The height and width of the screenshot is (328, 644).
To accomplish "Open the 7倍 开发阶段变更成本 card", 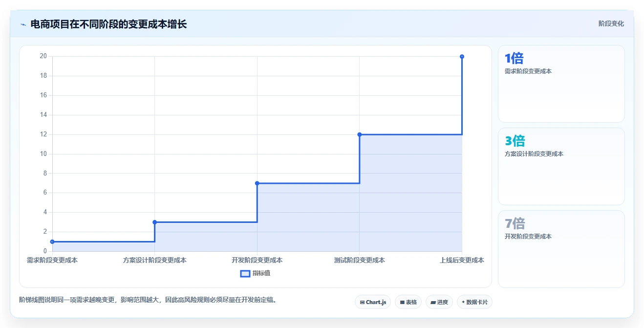I will point(561,249).
